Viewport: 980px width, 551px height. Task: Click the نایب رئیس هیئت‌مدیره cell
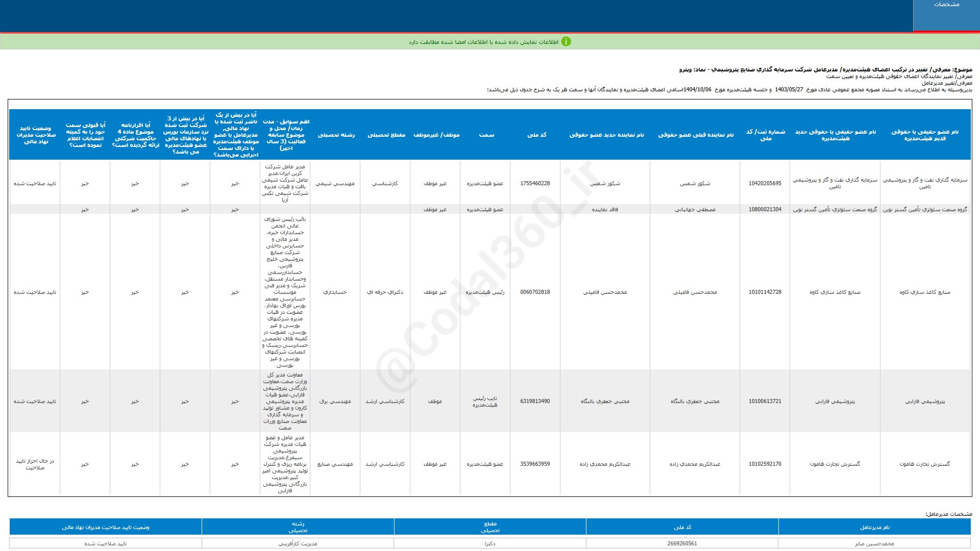coord(485,402)
